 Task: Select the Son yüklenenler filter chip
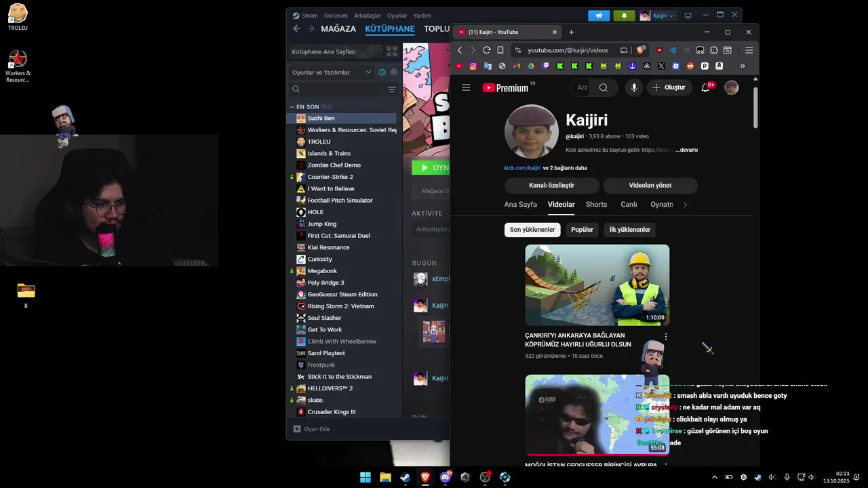point(532,230)
